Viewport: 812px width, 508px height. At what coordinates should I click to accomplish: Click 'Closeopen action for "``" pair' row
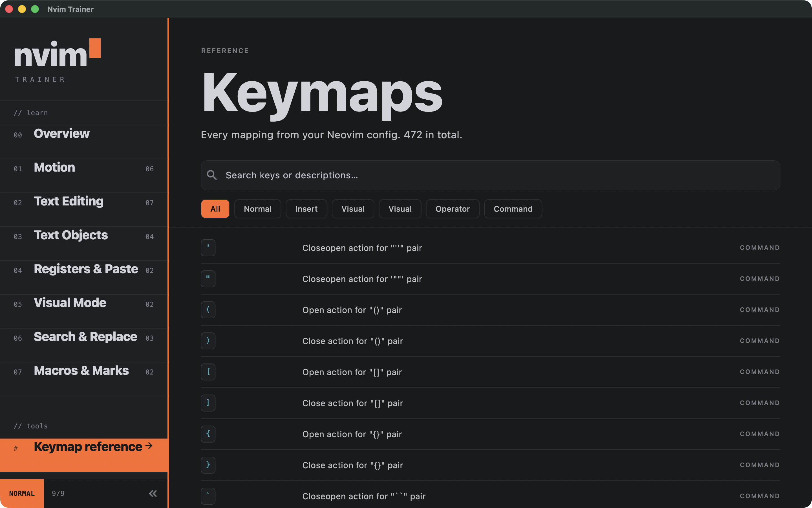[x=490, y=496]
